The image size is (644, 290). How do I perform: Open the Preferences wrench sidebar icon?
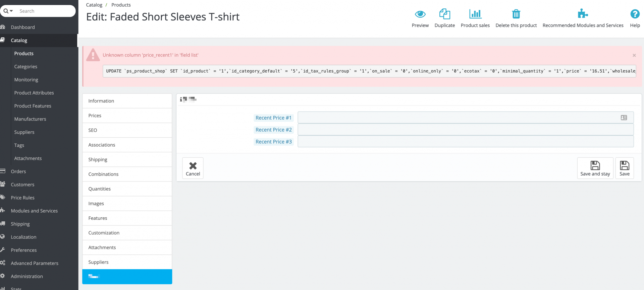tap(3, 249)
